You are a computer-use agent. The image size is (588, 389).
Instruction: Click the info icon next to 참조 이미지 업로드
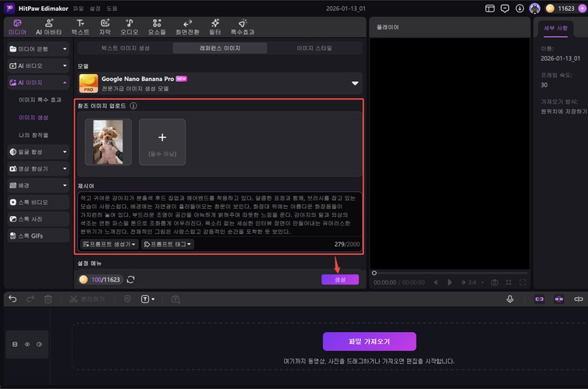point(133,106)
